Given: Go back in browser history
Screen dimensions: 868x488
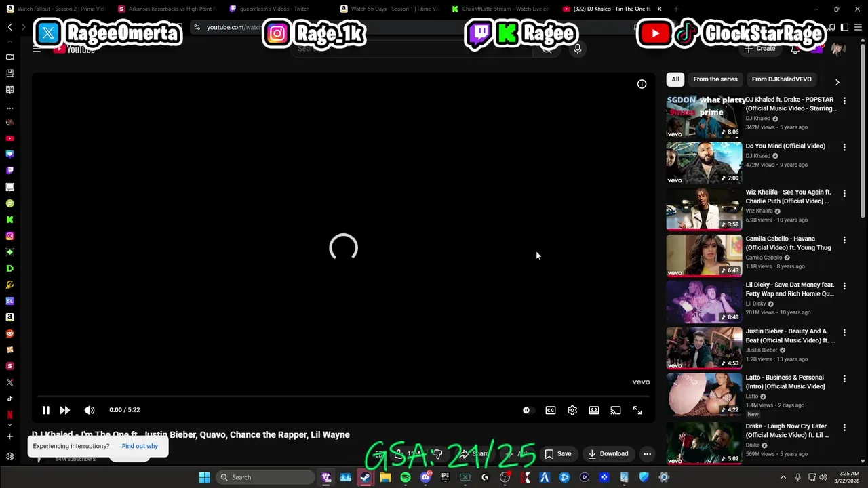Looking at the screenshot, I should click(9, 27).
